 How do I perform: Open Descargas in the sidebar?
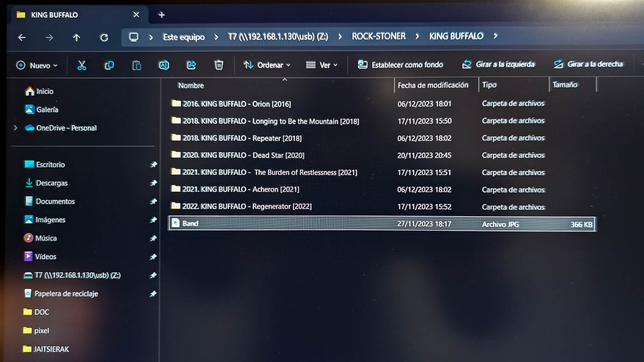(46, 183)
